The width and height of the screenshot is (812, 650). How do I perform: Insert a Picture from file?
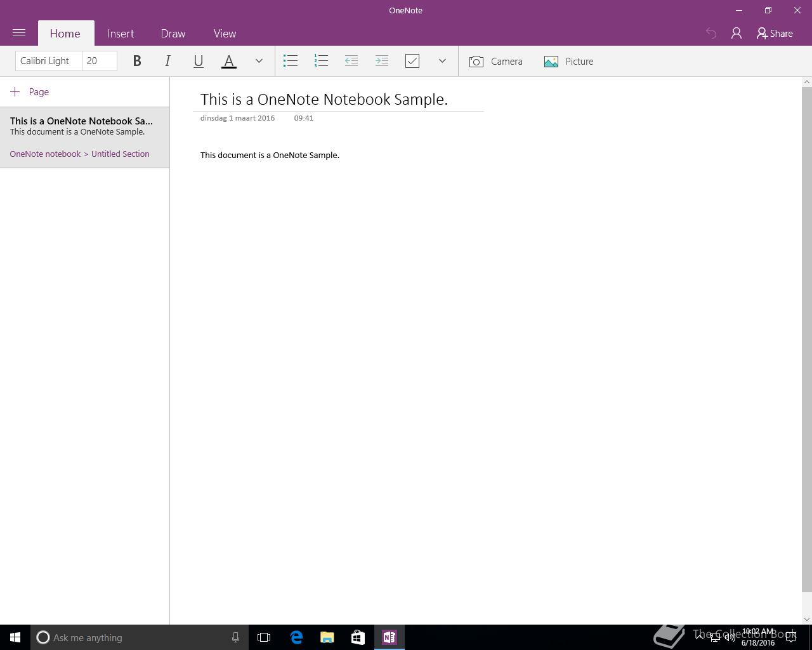569,62
